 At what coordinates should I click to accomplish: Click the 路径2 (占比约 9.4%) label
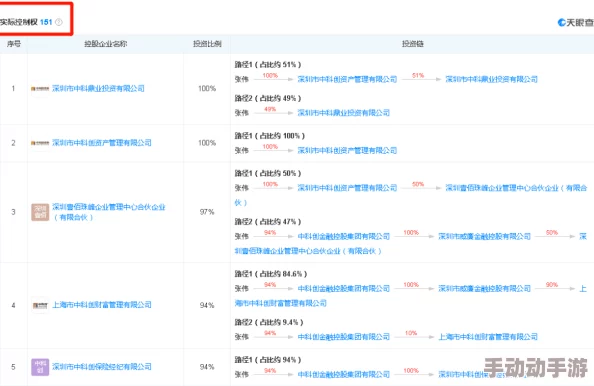pyautogui.click(x=269, y=322)
